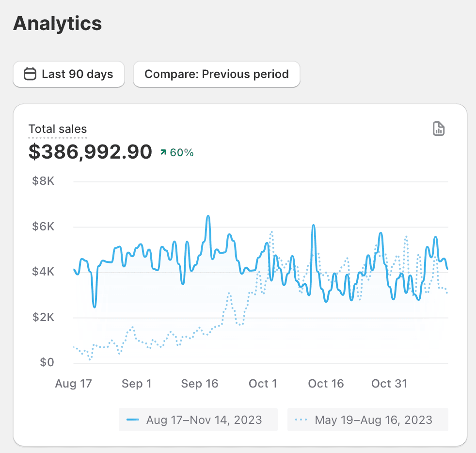476x453 pixels.
Task: Open the Compare: Previous period selector
Action: pos(216,74)
